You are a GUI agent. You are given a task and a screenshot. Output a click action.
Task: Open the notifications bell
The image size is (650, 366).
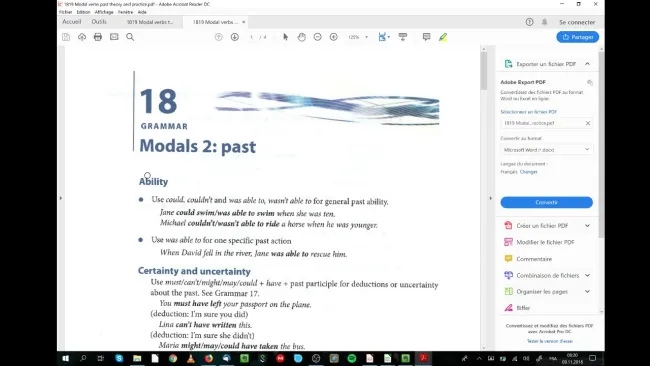[x=545, y=22]
